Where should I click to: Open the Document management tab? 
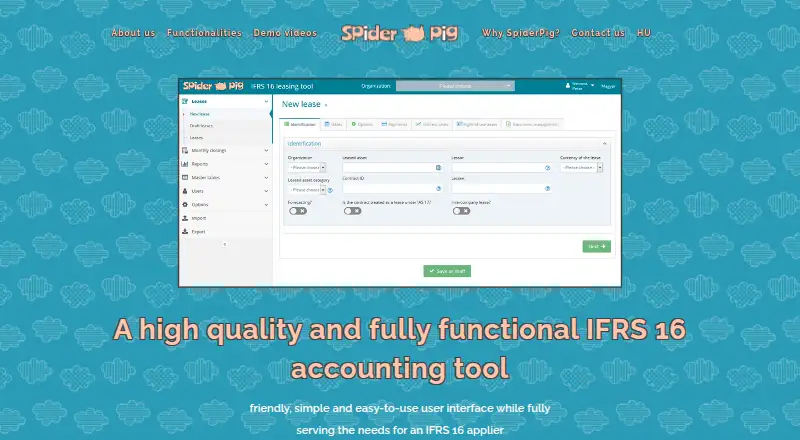[x=532, y=125]
